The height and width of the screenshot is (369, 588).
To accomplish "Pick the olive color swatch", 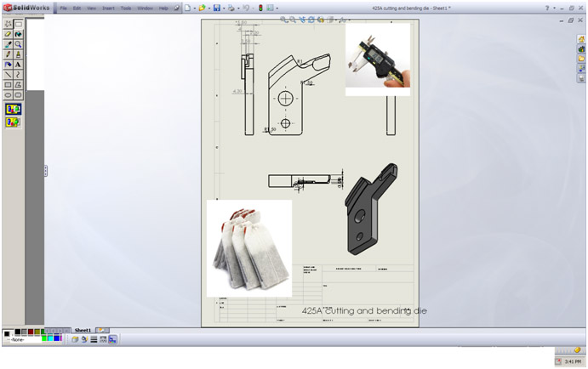I will (37, 332).
